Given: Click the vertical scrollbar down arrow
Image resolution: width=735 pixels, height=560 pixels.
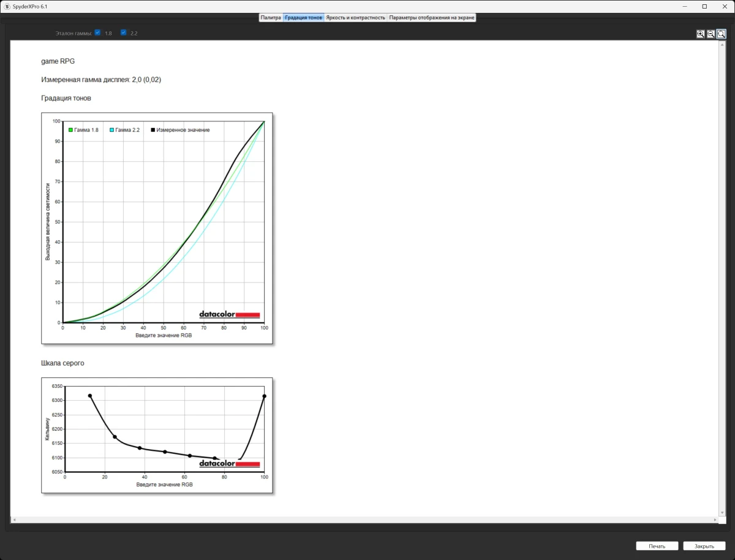Looking at the screenshot, I should [722, 512].
